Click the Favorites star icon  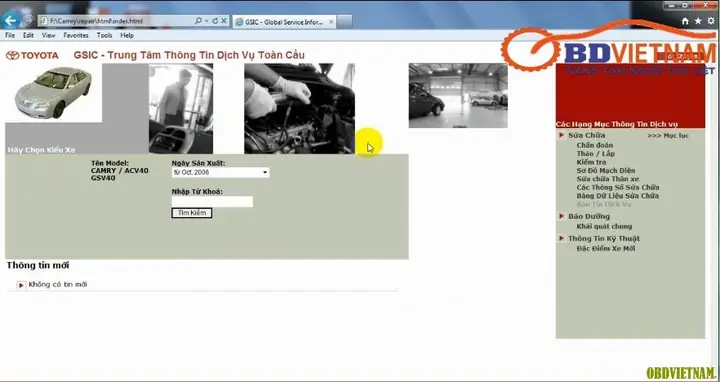click(x=698, y=21)
